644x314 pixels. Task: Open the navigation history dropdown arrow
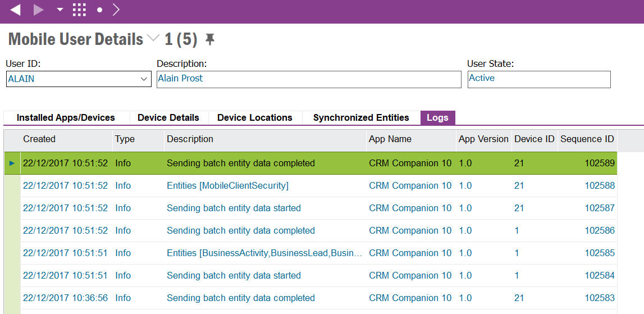click(60, 10)
